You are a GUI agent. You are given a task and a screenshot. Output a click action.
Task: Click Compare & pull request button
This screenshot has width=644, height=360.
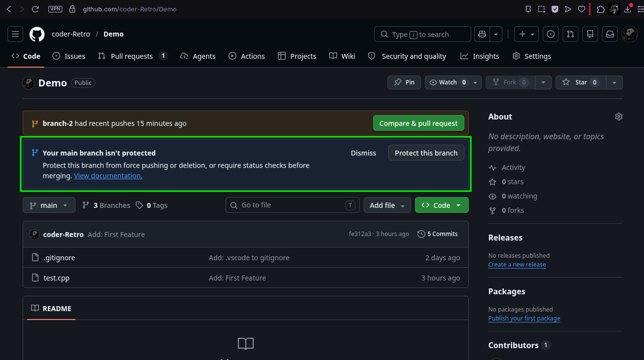418,123
